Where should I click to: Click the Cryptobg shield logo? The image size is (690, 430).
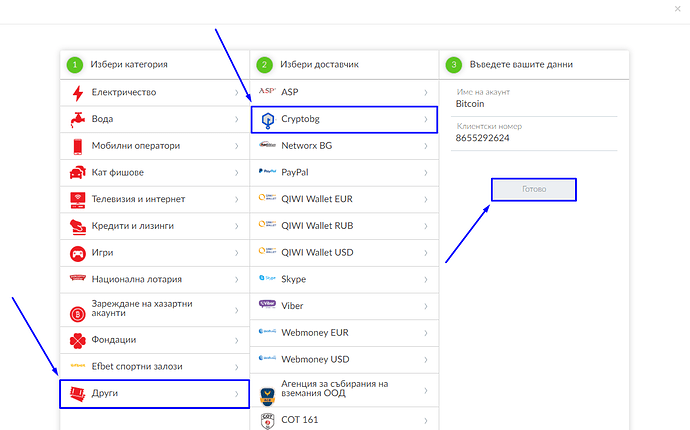click(x=268, y=120)
